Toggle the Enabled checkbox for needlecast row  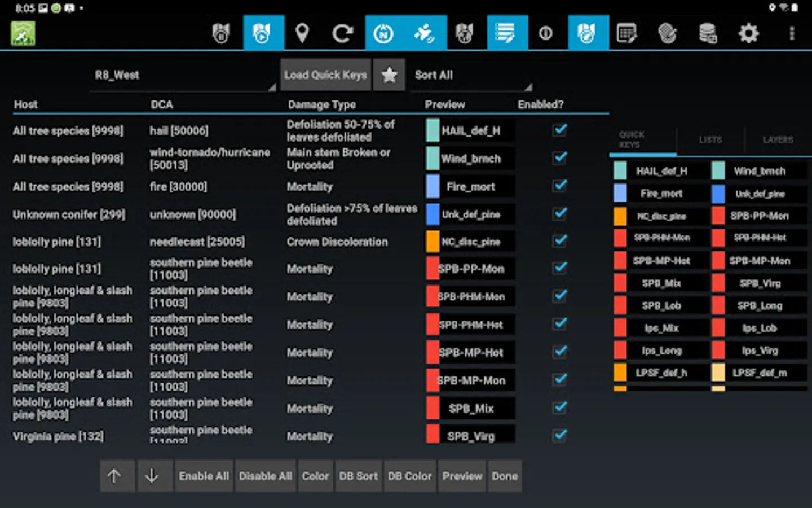click(559, 240)
